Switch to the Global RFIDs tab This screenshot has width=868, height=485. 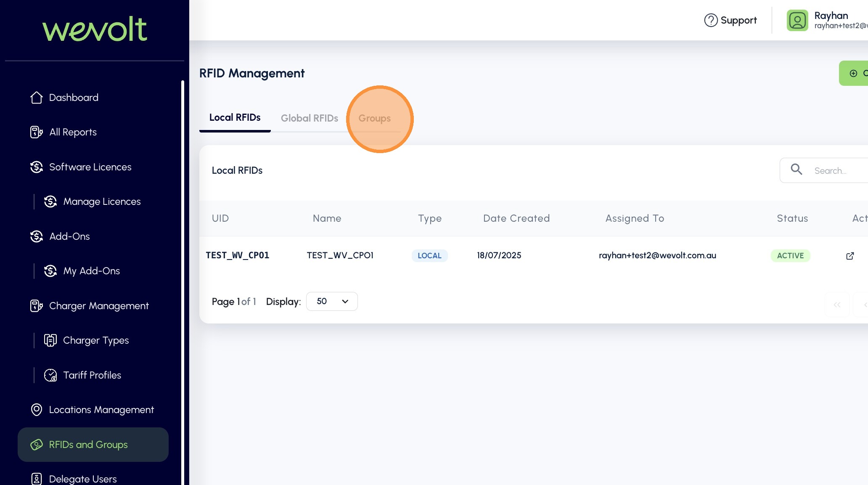310,118
